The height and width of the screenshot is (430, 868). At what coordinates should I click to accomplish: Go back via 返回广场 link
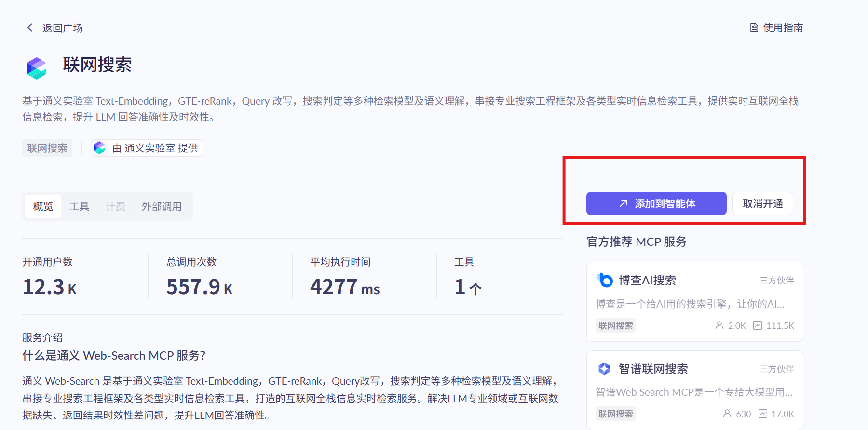click(x=62, y=28)
